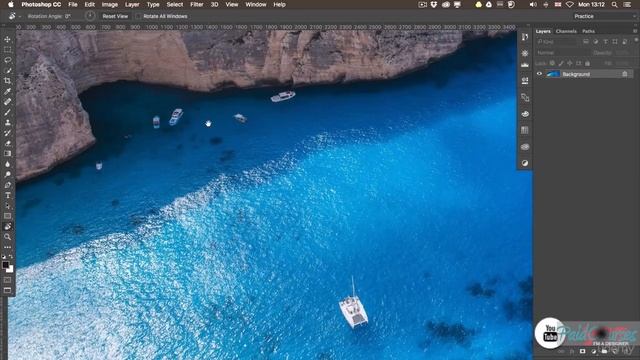The height and width of the screenshot is (360, 640).
Task: Select the Eyedropper tool
Action: pyautogui.click(x=7, y=91)
